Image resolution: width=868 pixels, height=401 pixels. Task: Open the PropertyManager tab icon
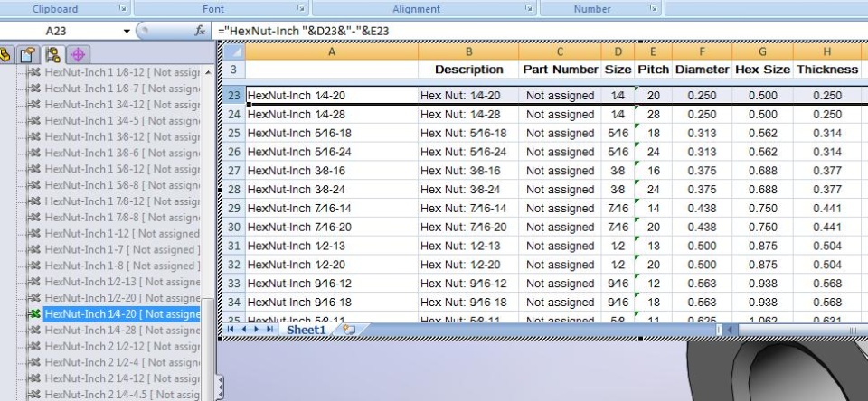click(x=29, y=55)
